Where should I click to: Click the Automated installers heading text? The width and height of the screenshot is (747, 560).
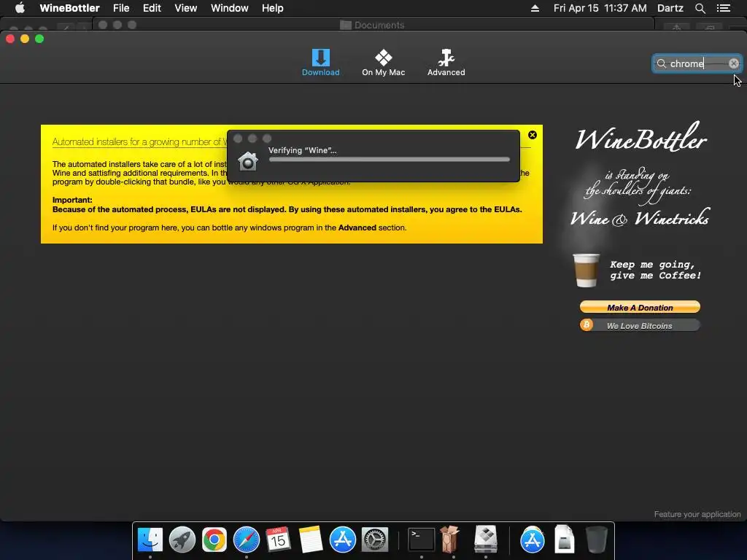(139, 142)
